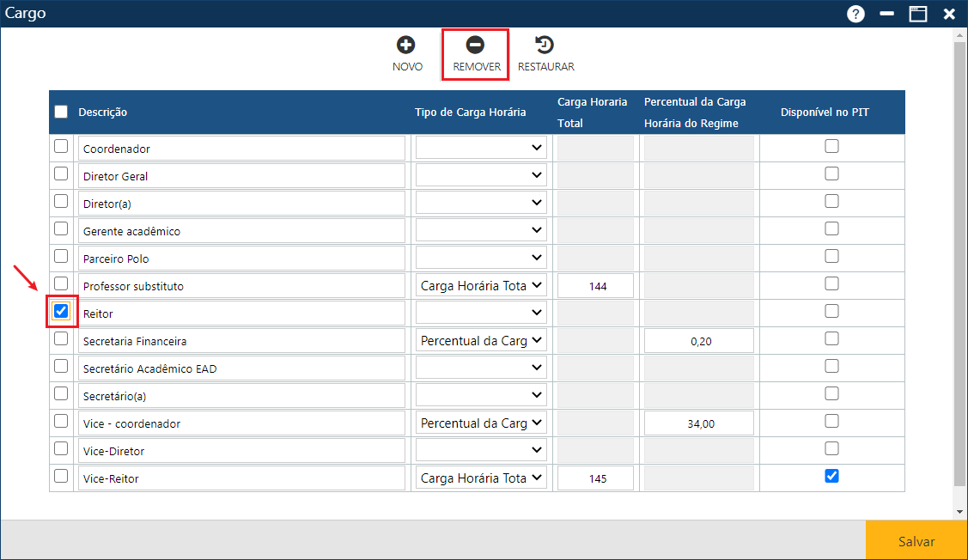Maximize the Cargo window

(x=918, y=14)
